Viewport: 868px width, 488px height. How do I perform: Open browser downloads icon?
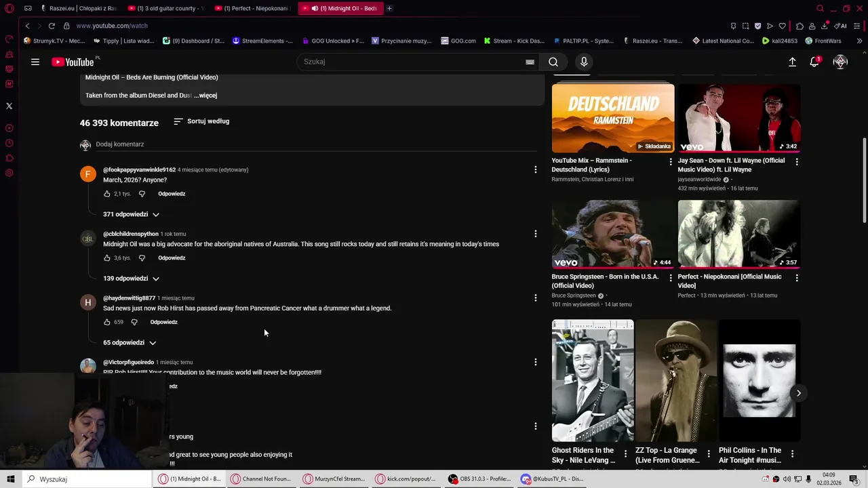point(825,26)
